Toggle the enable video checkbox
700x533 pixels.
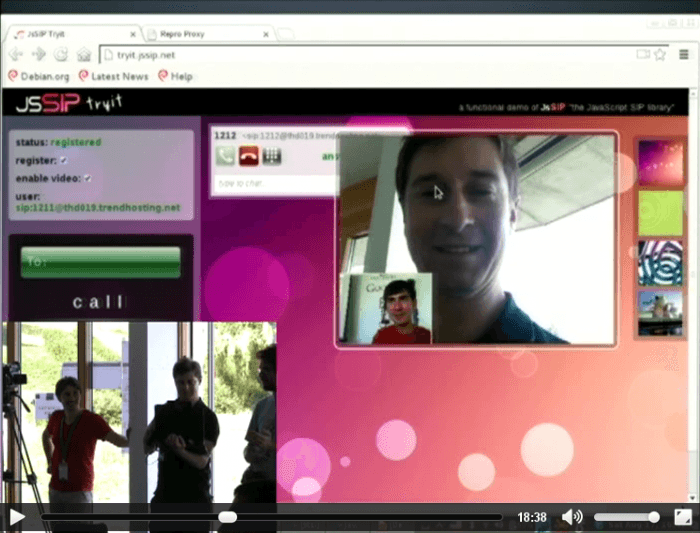[88, 178]
